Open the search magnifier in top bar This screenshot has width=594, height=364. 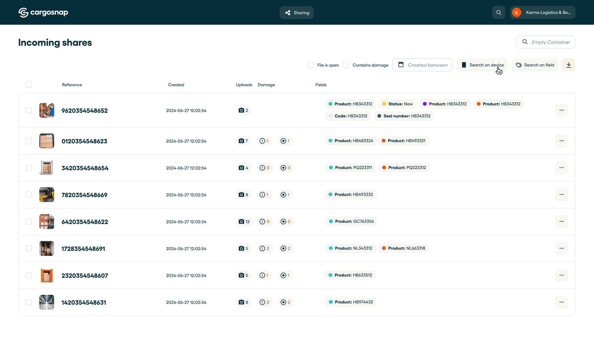click(498, 13)
